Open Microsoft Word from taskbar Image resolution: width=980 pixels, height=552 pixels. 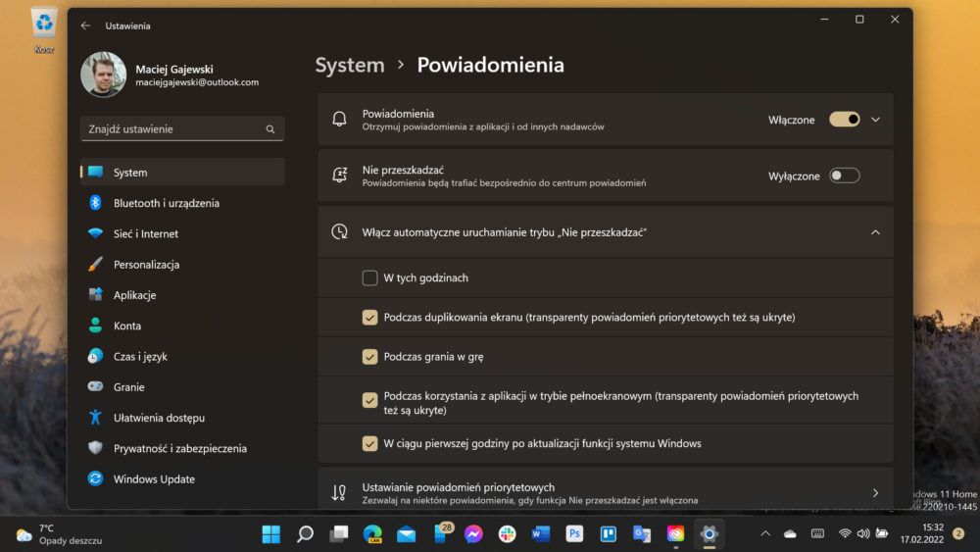pyautogui.click(x=541, y=534)
